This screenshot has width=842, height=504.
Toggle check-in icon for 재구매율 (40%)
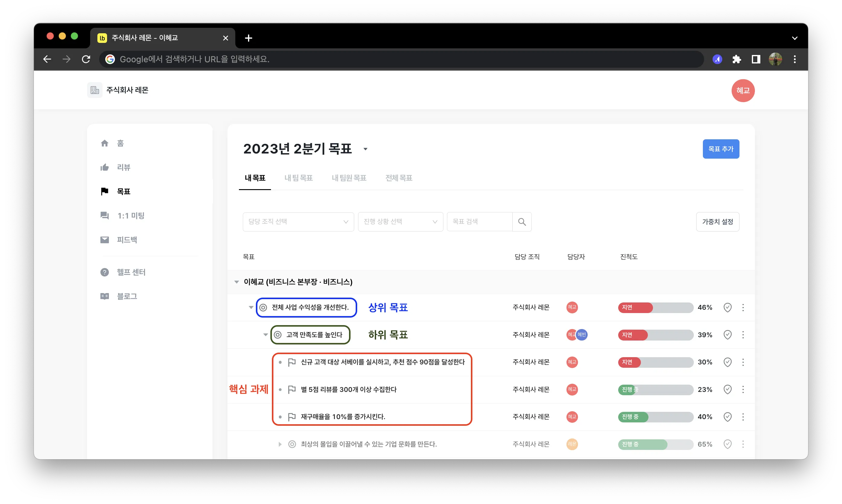727,417
